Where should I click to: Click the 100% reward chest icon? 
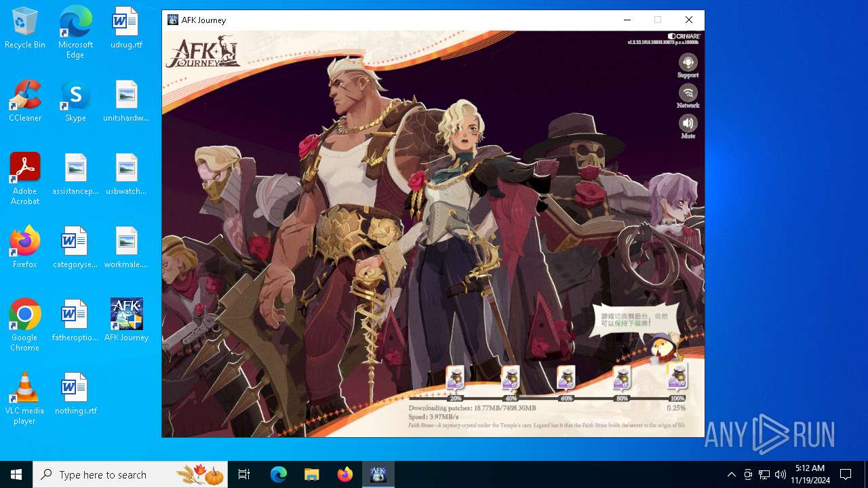tap(677, 378)
